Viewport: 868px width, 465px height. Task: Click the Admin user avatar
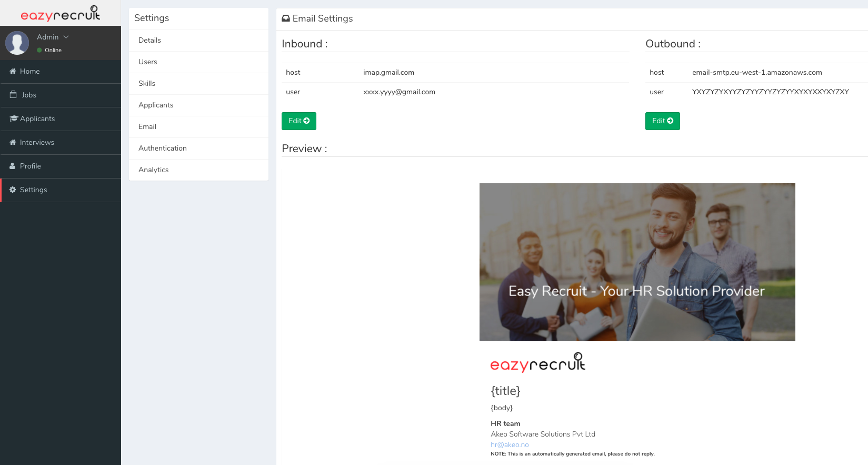17,43
